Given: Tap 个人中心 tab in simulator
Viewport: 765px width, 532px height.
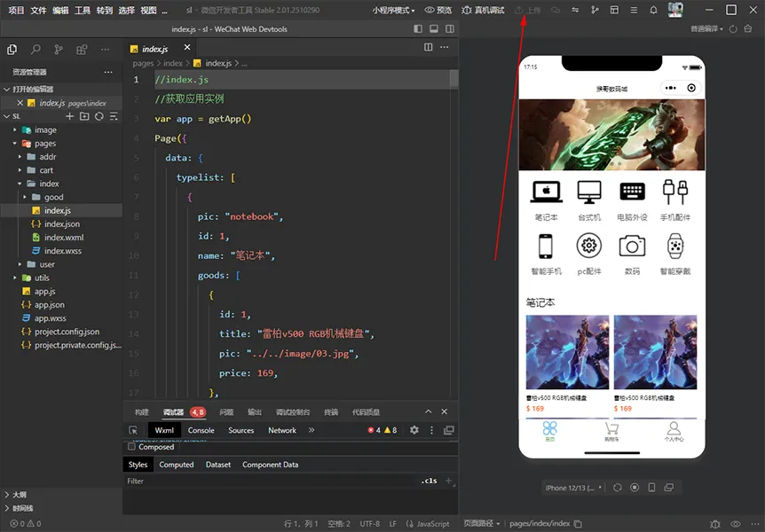Looking at the screenshot, I should [674, 432].
